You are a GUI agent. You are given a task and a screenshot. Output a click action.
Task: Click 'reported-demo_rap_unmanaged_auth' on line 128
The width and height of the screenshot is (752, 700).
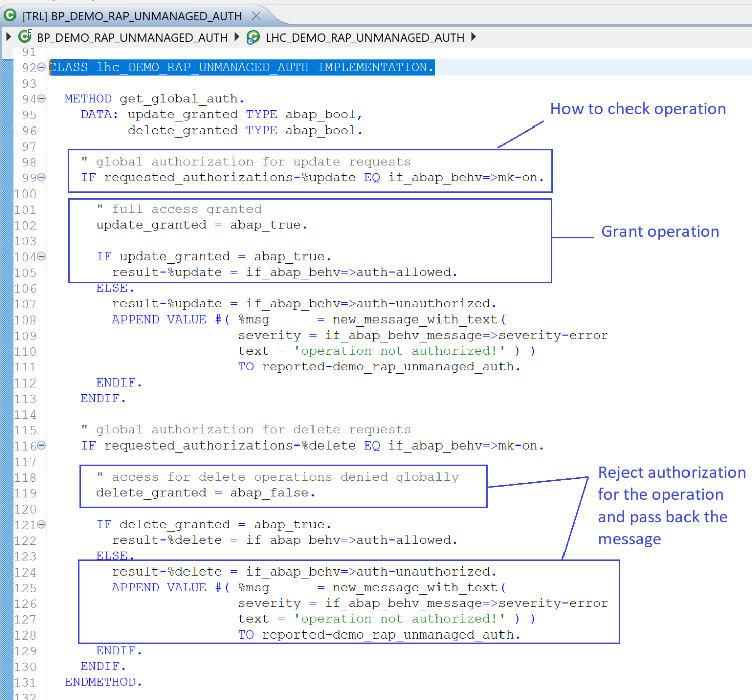[388, 635]
